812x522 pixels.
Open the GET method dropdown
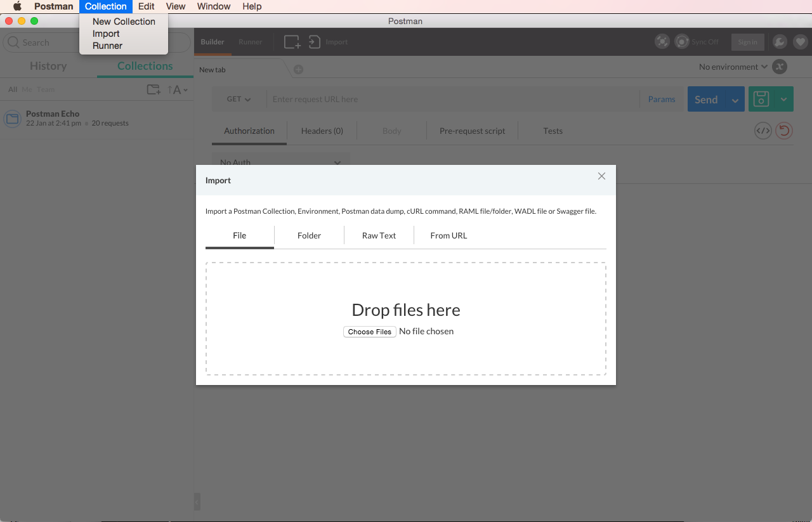[x=239, y=99]
